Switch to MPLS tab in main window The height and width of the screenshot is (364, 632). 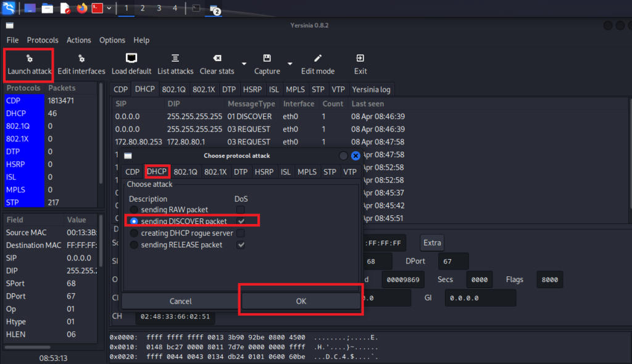click(x=296, y=89)
